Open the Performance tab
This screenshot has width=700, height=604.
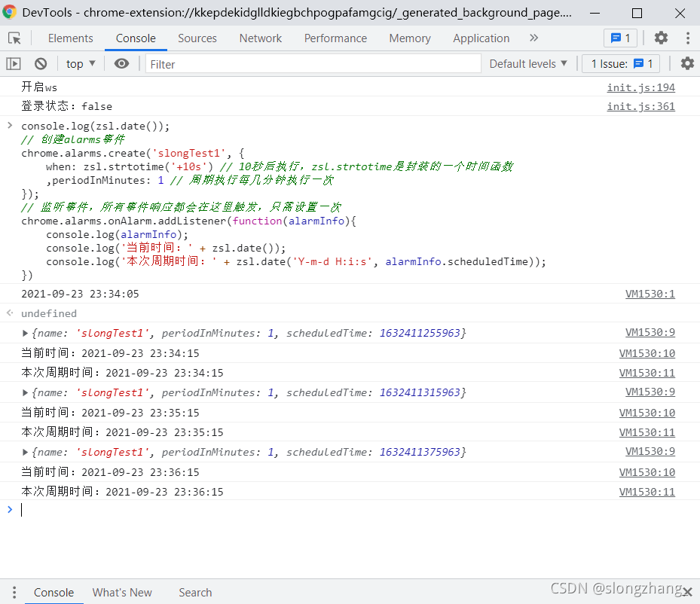335,38
